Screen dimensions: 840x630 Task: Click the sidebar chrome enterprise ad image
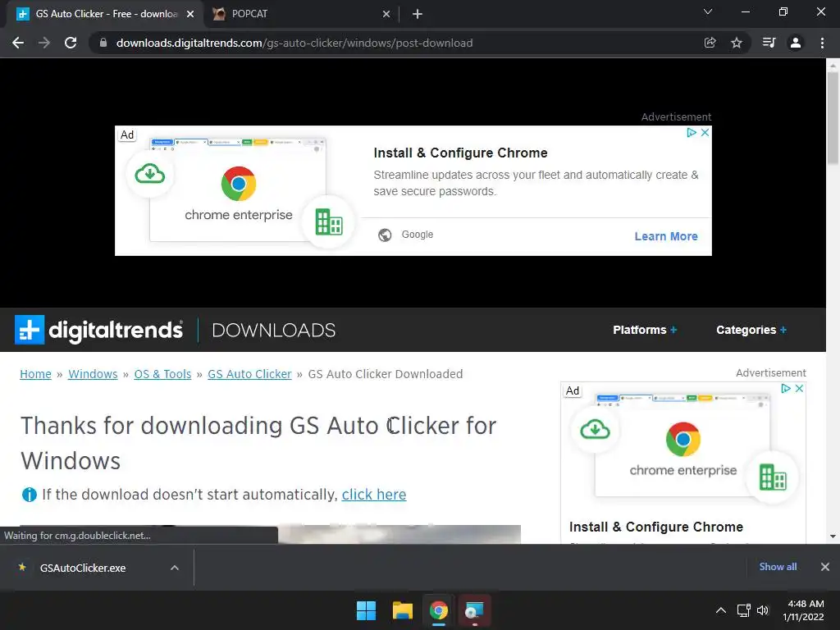coord(682,445)
